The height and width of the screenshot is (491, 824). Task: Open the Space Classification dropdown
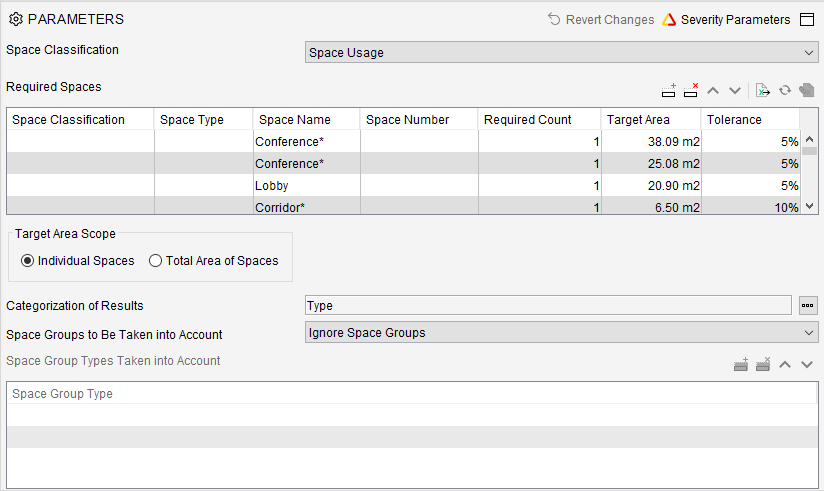tap(562, 53)
